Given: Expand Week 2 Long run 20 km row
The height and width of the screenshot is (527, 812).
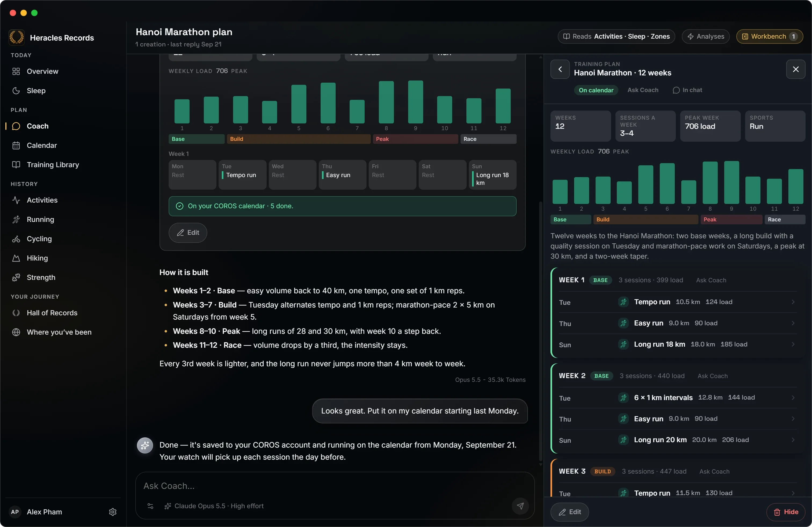Looking at the screenshot, I should (677, 440).
